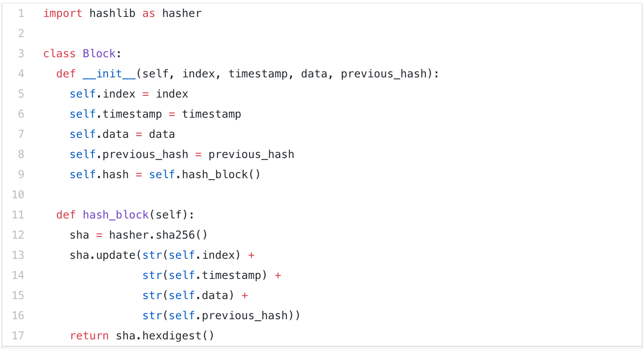
Task: Click the hash_block function name definition
Action: click(x=115, y=215)
